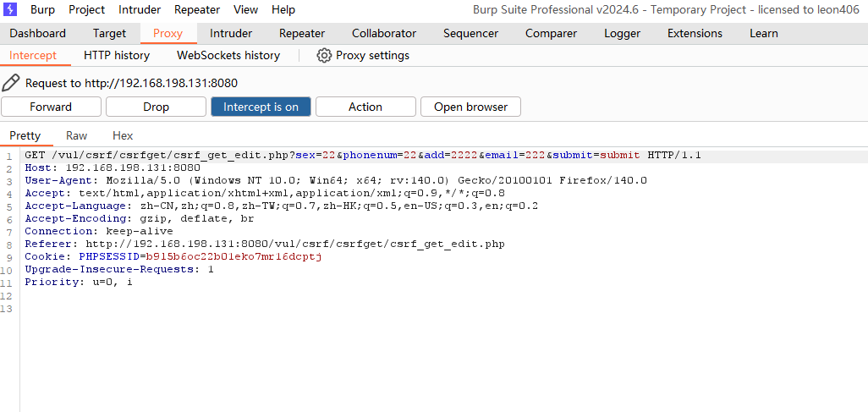868x412 pixels.
Task: Open the Burp menu
Action: click(x=42, y=9)
